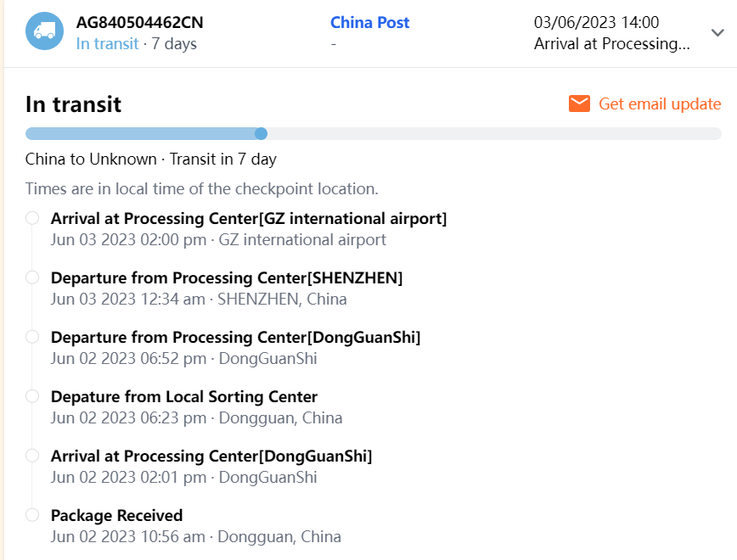This screenshot has width=737, height=560.
Task: Select the DongGuanShi arrival checkpoint marker
Action: click(x=32, y=456)
